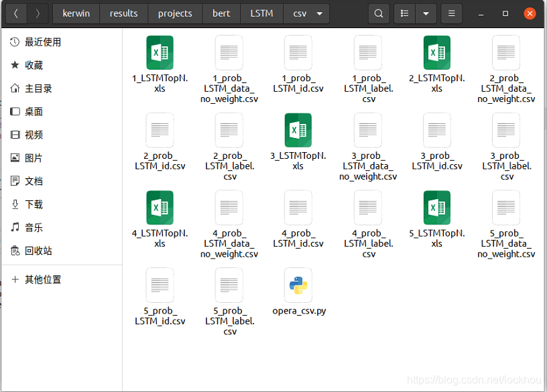
Task: Open 主目录 (Home) in the sidebar
Action: point(62,88)
